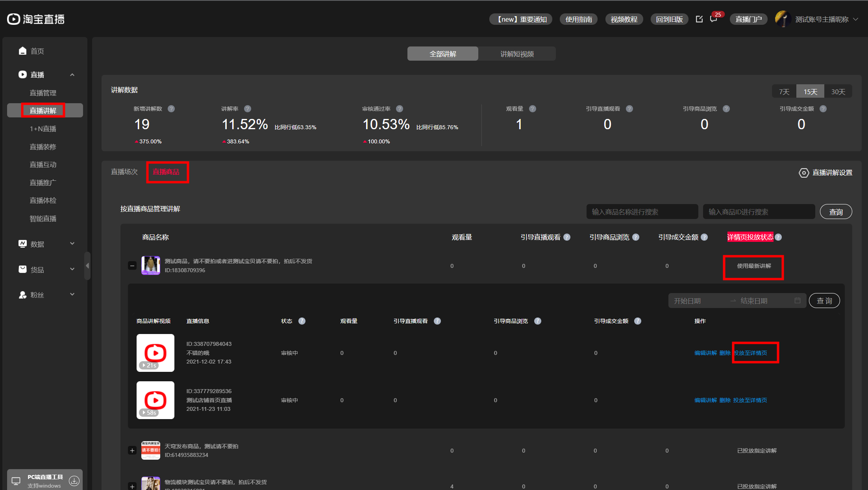This screenshot has width=868, height=490.
Task: Switch to 直播场次 tab
Action: coord(124,172)
